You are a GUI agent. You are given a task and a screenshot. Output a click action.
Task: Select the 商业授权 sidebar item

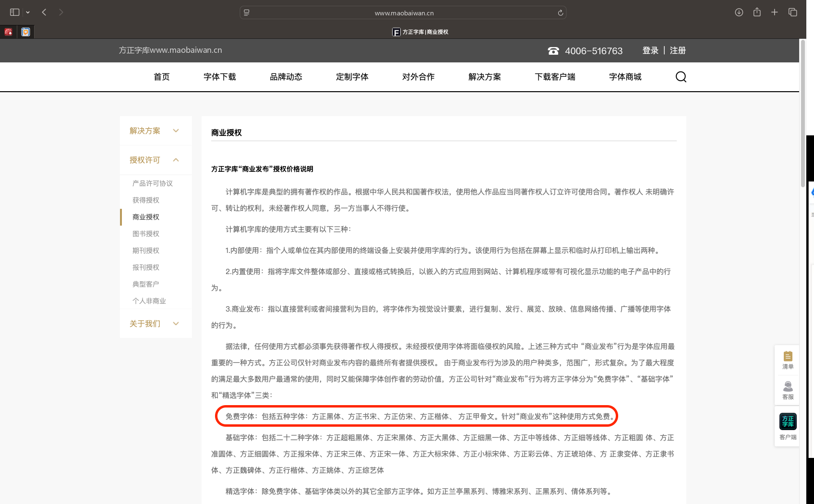point(146,217)
